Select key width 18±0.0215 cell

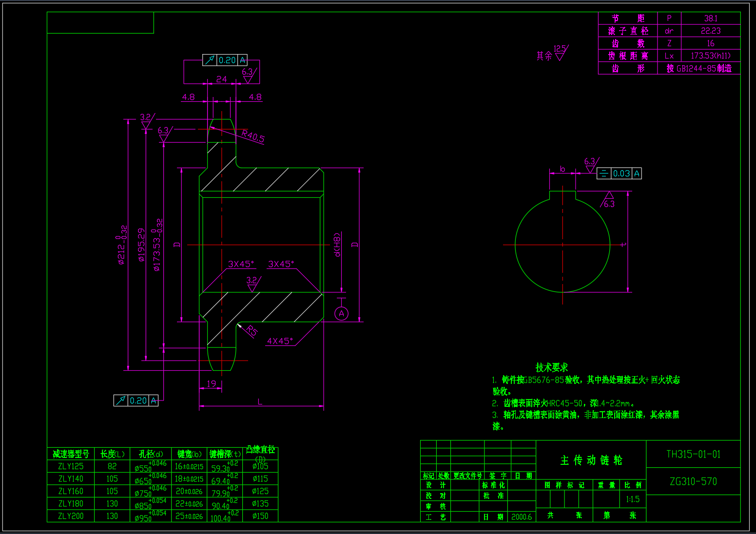click(189, 479)
